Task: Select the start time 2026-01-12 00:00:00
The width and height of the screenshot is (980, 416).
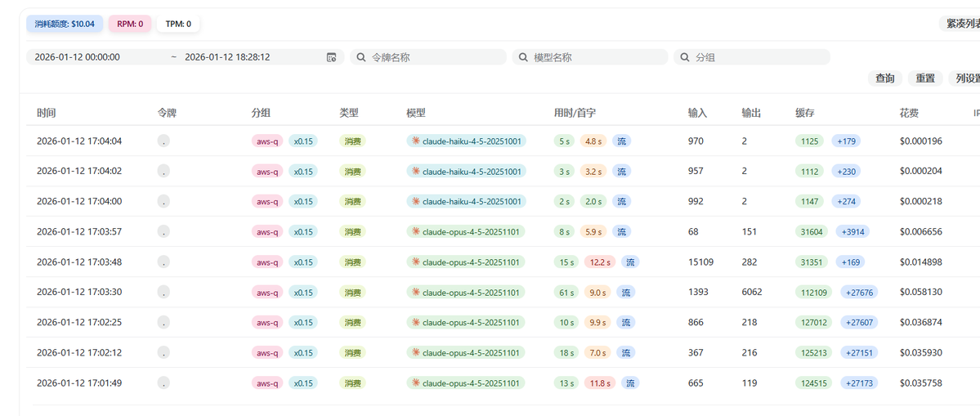Action: click(77, 57)
